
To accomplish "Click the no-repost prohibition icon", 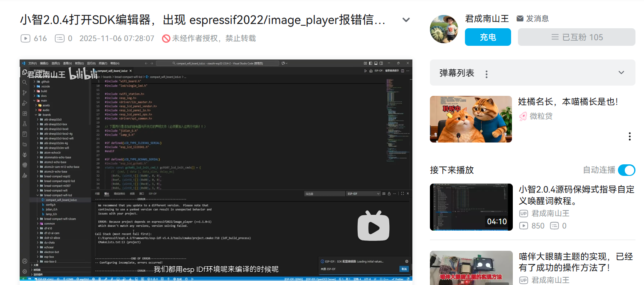I will (166, 39).
